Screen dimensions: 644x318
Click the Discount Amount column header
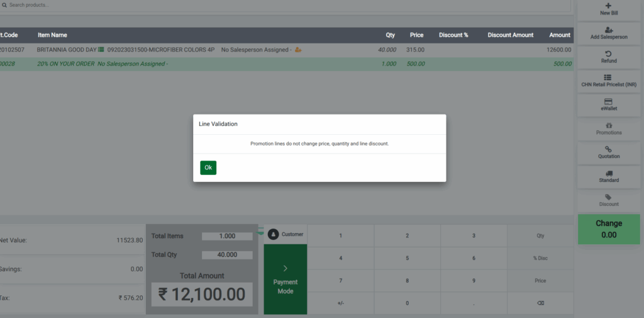coord(511,35)
